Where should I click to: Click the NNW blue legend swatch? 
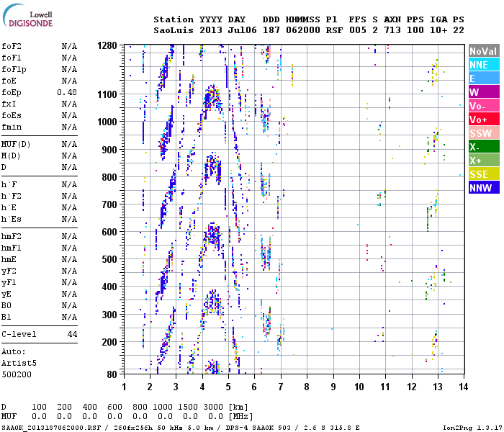484,187
